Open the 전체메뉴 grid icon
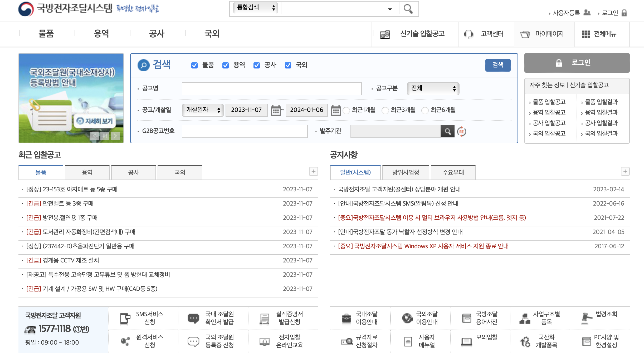Image resolution: width=644 pixels, height=358 pixels. click(x=586, y=34)
